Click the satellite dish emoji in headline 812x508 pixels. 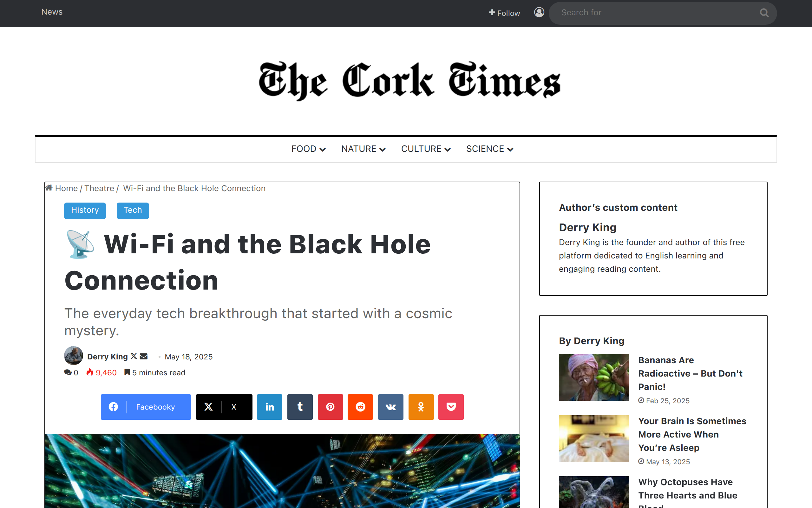tap(80, 244)
